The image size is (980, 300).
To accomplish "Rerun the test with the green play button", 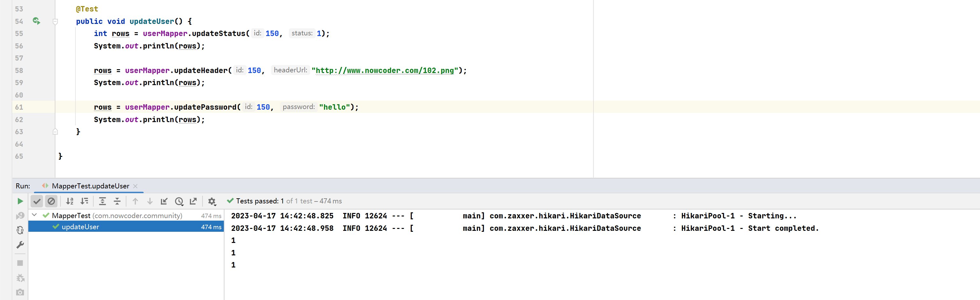I will 20,201.
